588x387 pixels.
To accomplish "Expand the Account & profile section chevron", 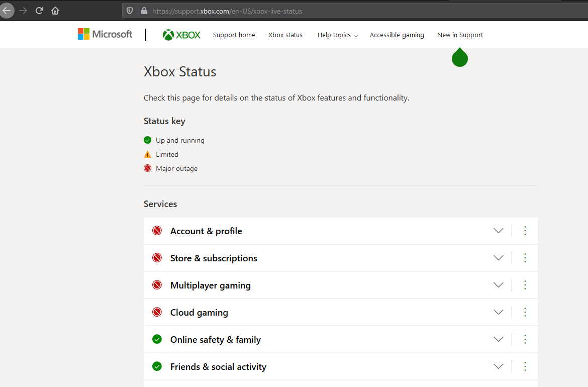I will 499,231.
